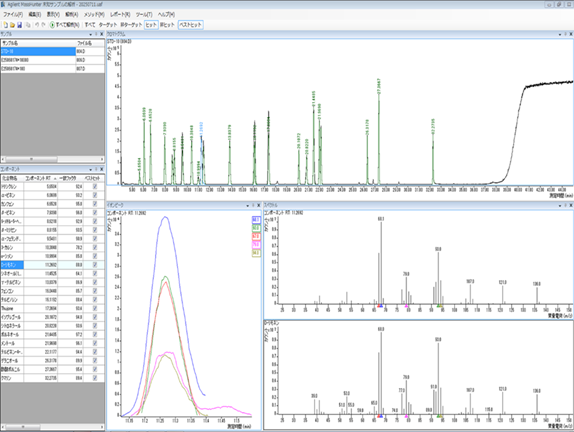Click the save floppy-disk toolbar icon
Screen dimensions: 574x432
point(19,25)
